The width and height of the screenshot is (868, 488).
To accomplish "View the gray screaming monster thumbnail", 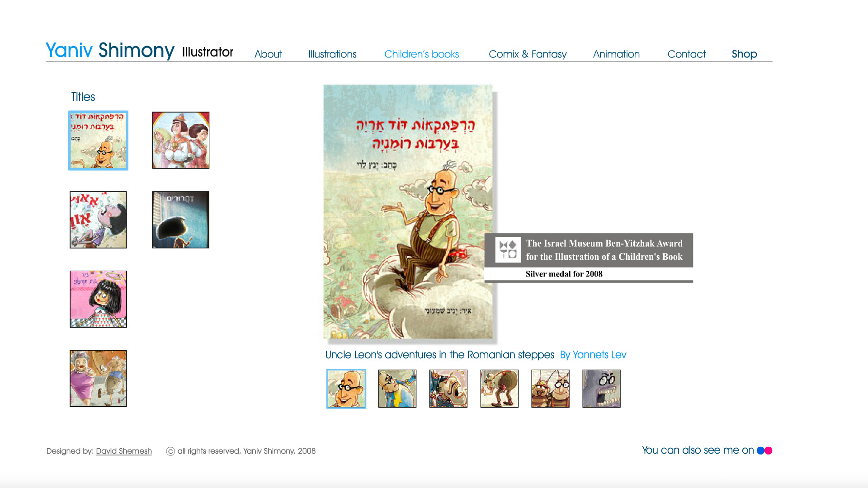I will point(602,389).
